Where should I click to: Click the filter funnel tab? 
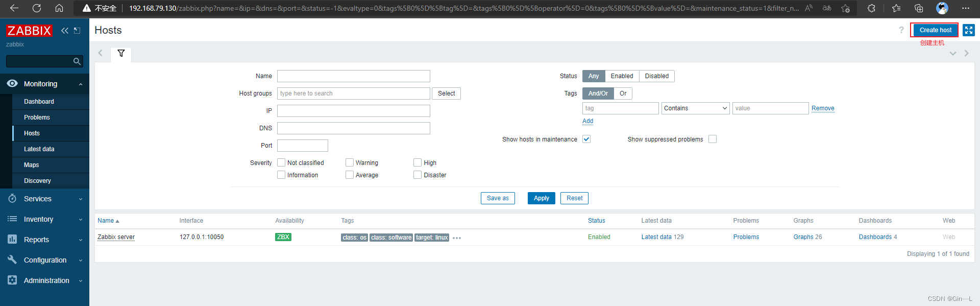pyautogui.click(x=121, y=53)
